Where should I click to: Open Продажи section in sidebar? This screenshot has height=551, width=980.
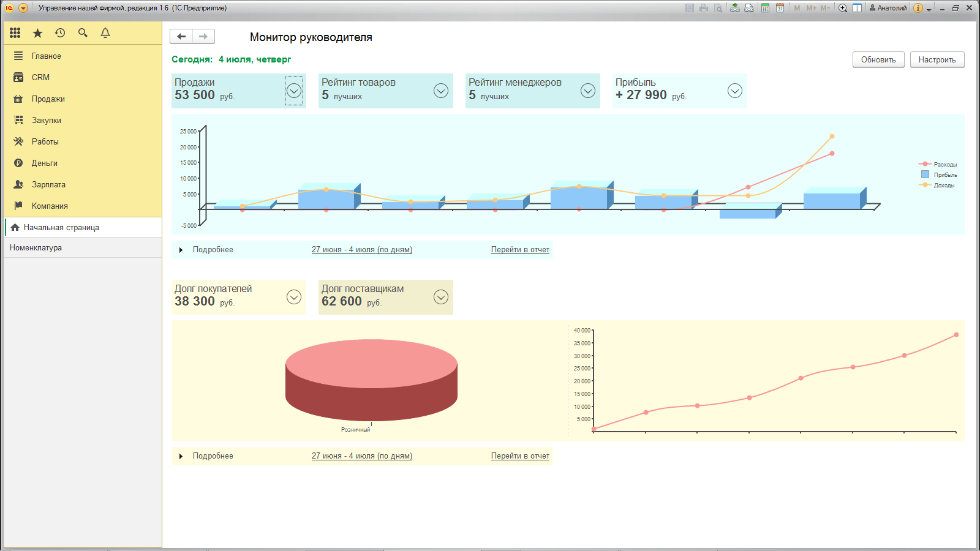click(x=83, y=99)
